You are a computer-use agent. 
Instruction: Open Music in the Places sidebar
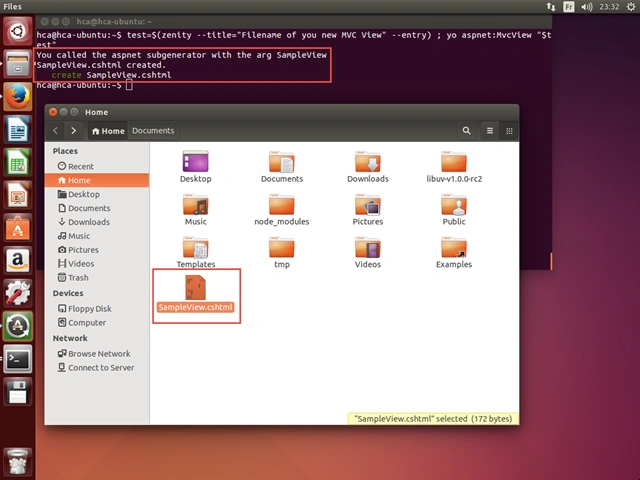click(x=97, y=236)
